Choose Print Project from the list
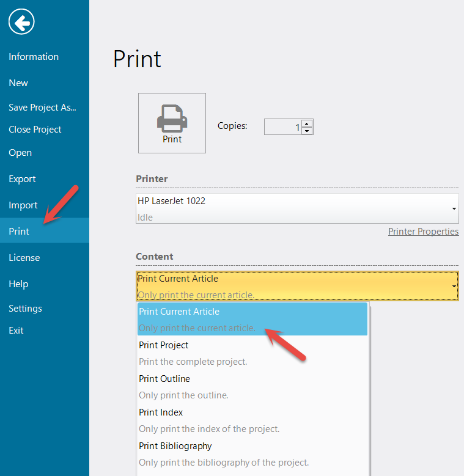 (x=252, y=353)
